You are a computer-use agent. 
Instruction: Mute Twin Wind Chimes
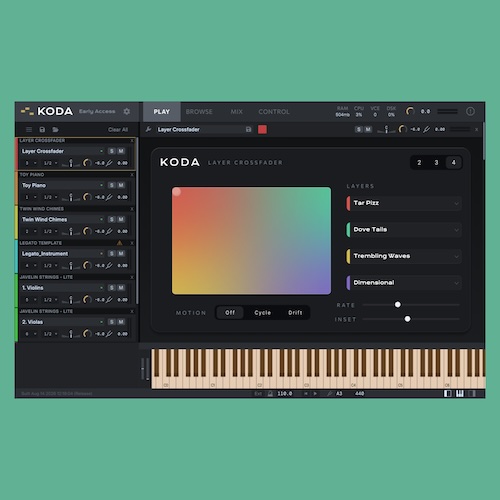click(121, 219)
